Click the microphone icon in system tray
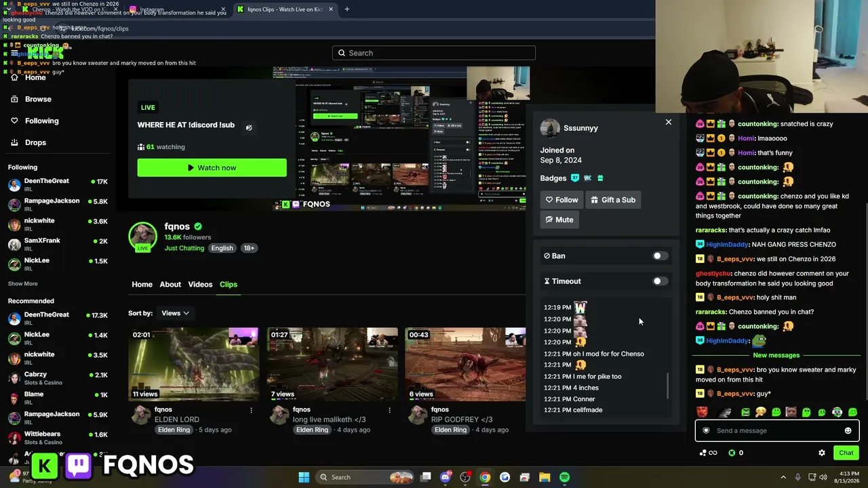This screenshot has height=488, width=868. click(x=797, y=477)
